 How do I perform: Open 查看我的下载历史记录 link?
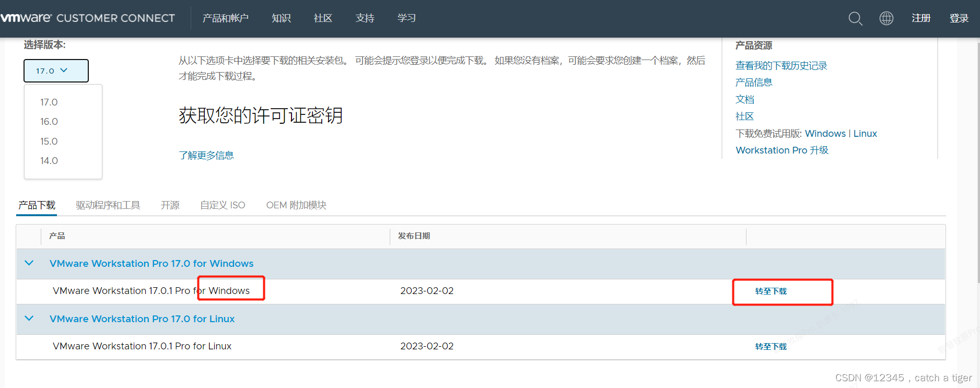pyautogui.click(x=781, y=66)
